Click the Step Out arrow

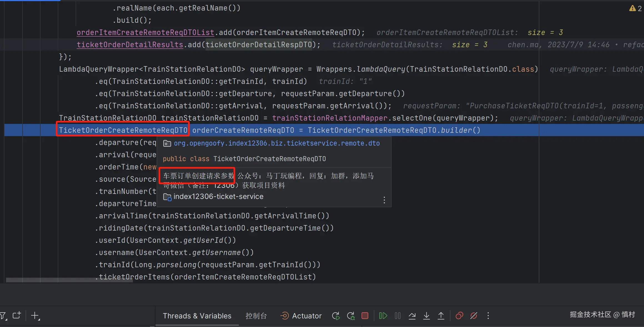click(x=441, y=316)
